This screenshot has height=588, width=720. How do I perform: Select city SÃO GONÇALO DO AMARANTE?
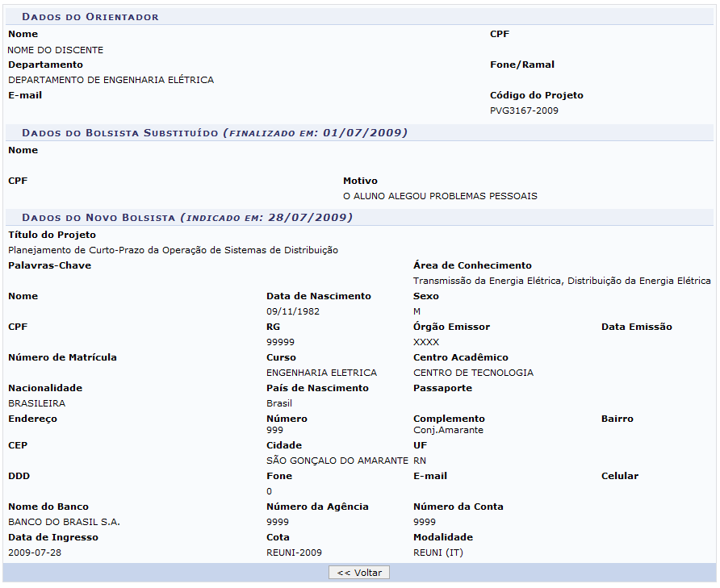pyautogui.click(x=337, y=461)
